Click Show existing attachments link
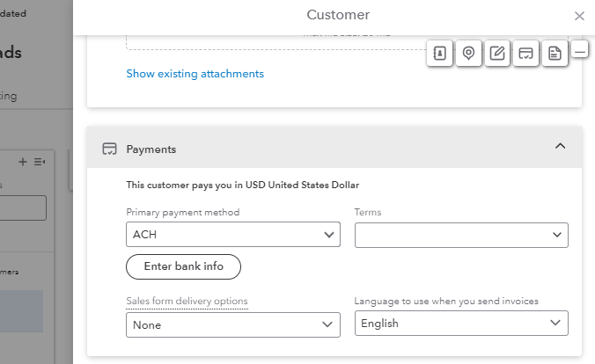The width and height of the screenshot is (595, 364). [195, 74]
